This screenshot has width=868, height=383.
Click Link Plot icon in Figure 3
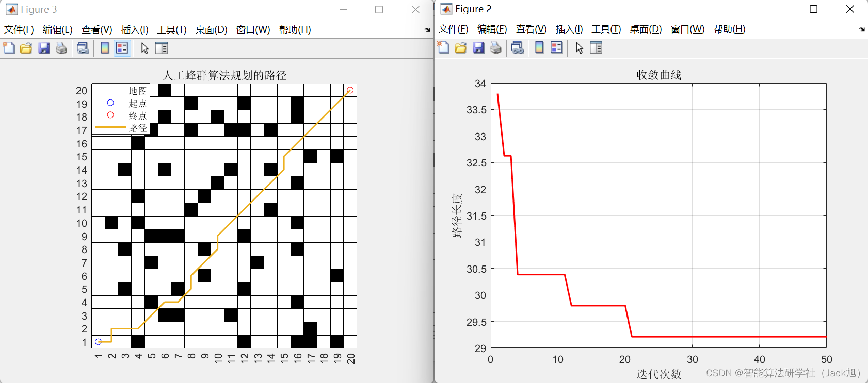click(x=83, y=48)
